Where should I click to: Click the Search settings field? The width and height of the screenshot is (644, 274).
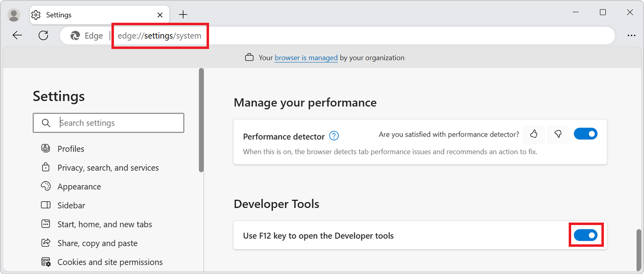coord(108,123)
